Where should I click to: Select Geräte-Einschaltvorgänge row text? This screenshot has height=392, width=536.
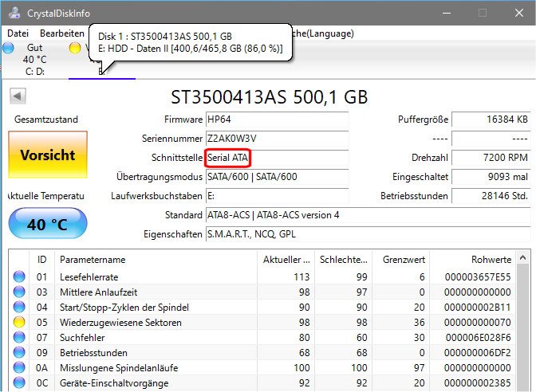click(x=114, y=383)
